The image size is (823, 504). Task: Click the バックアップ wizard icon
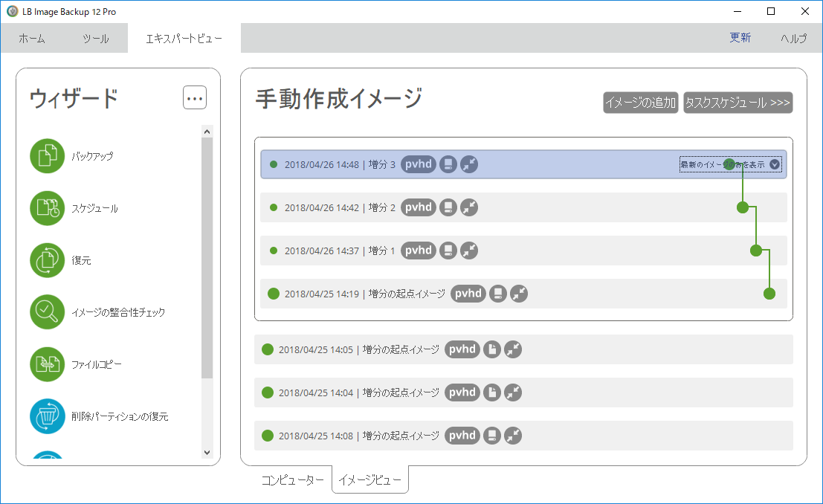[48, 156]
